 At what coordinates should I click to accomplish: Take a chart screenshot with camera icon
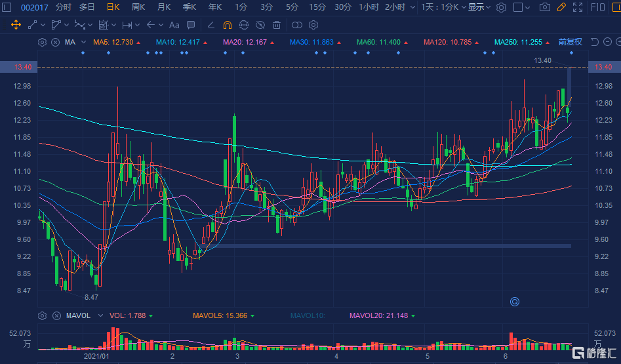coord(544,7)
